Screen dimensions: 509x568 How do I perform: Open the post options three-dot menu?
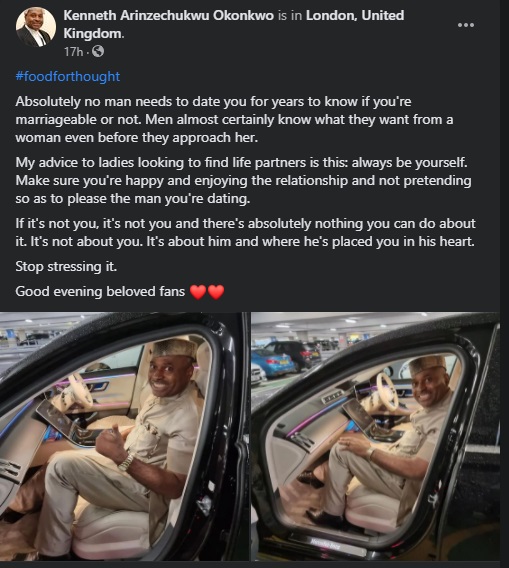click(466, 25)
